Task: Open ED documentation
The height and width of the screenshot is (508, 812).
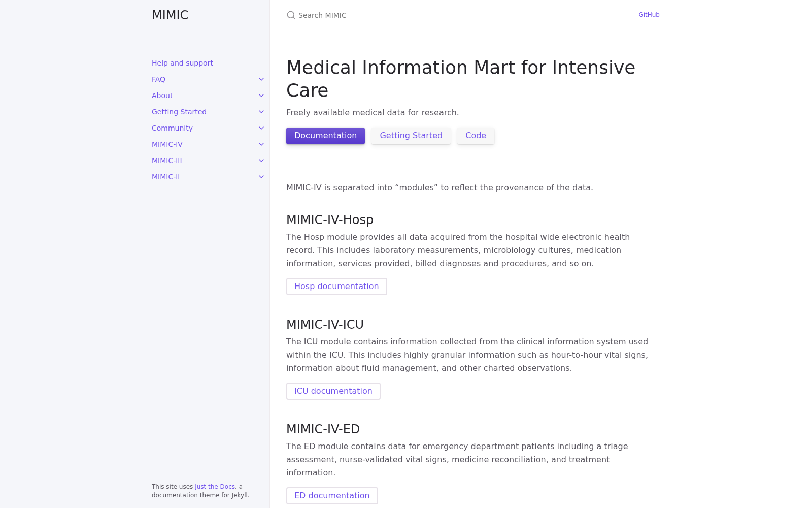Action: tap(332, 496)
